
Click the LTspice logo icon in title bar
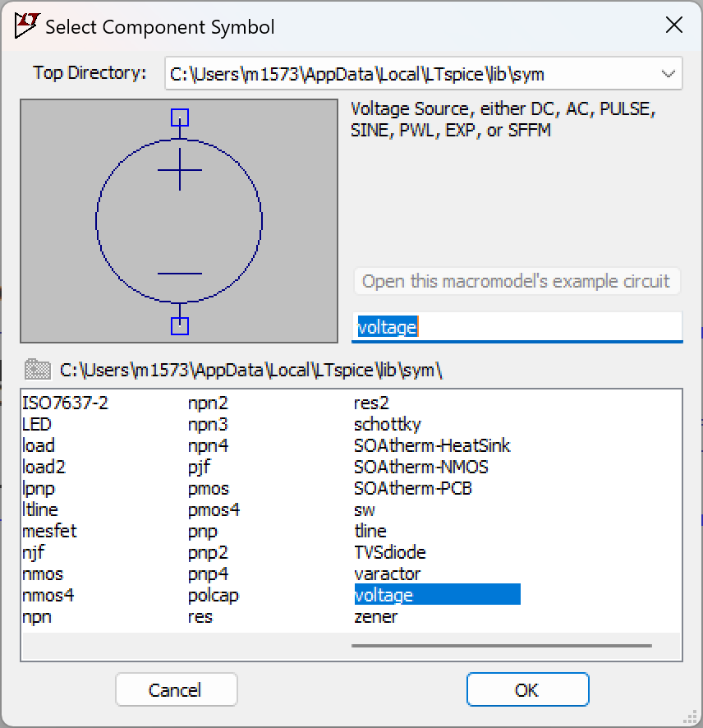[27, 25]
